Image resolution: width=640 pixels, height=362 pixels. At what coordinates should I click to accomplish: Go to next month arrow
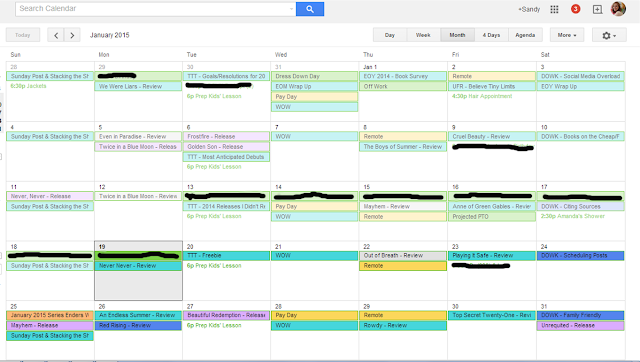(72, 35)
